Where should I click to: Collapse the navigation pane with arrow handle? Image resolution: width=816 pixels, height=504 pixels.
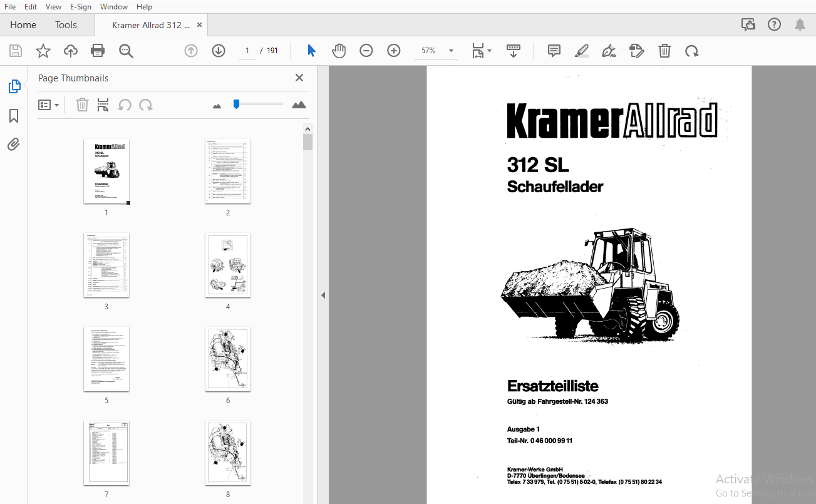(x=323, y=295)
